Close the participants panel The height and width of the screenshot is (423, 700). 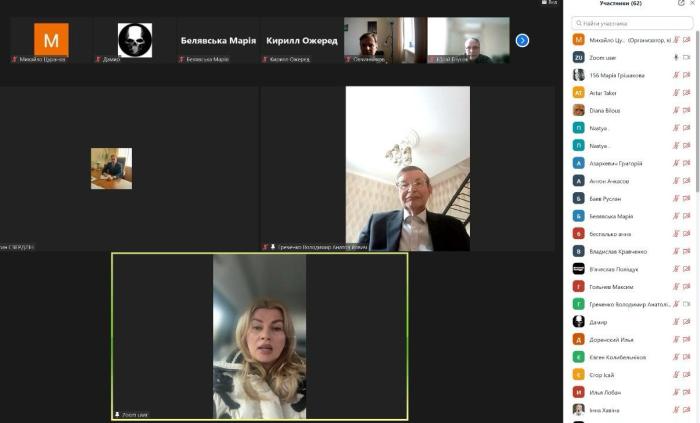(x=694, y=4)
